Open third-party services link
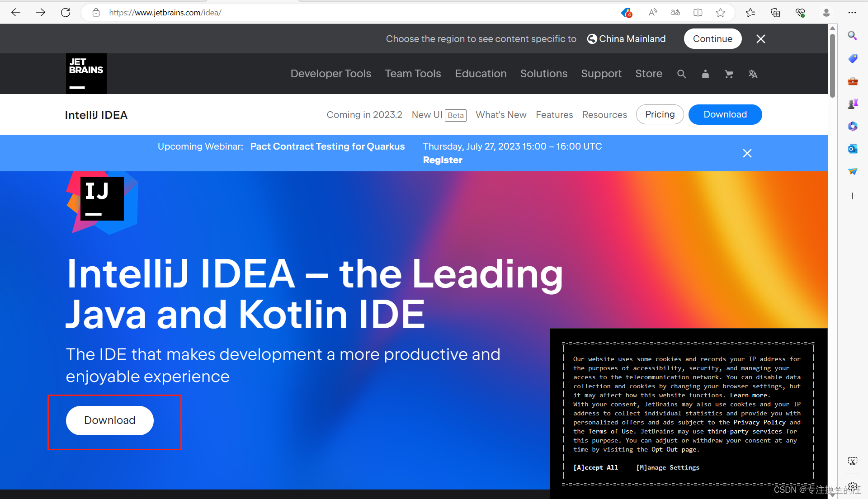Screen dimensions: 868x499 pyautogui.click(x=745, y=431)
